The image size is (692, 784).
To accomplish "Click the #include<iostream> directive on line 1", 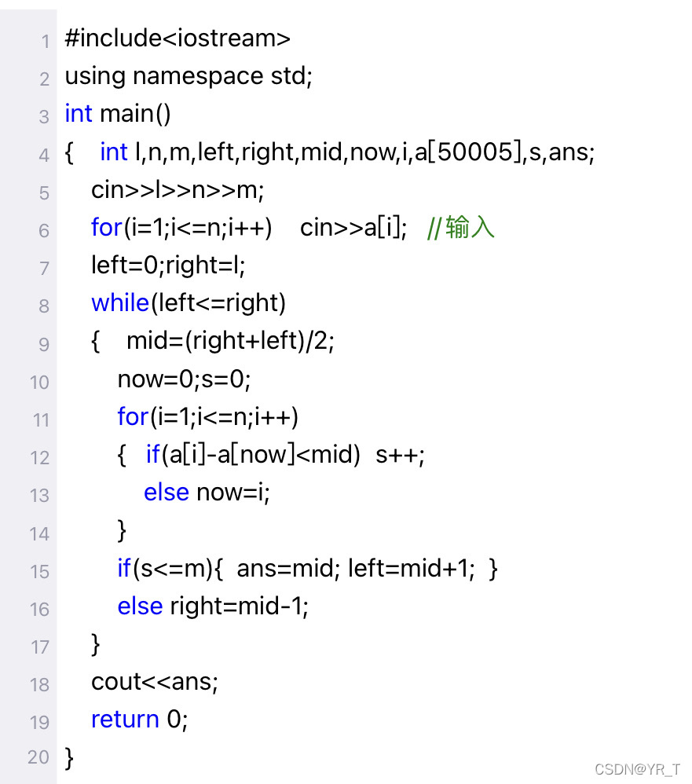I will (x=177, y=37).
